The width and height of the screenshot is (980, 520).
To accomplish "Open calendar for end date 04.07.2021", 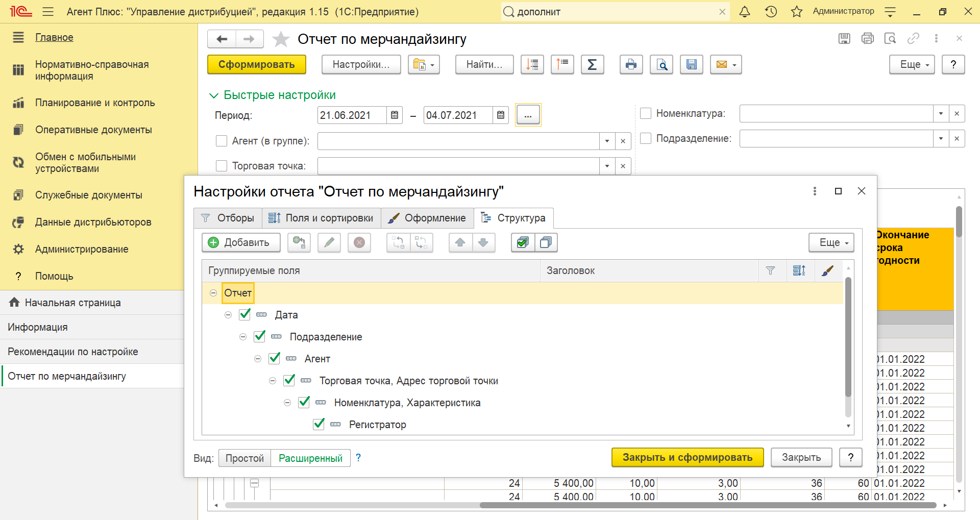I will click(501, 115).
